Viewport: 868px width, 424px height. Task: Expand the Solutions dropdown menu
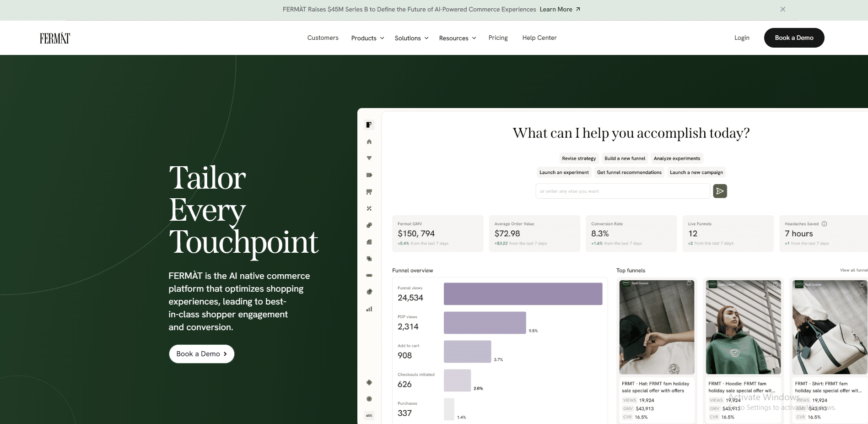411,38
